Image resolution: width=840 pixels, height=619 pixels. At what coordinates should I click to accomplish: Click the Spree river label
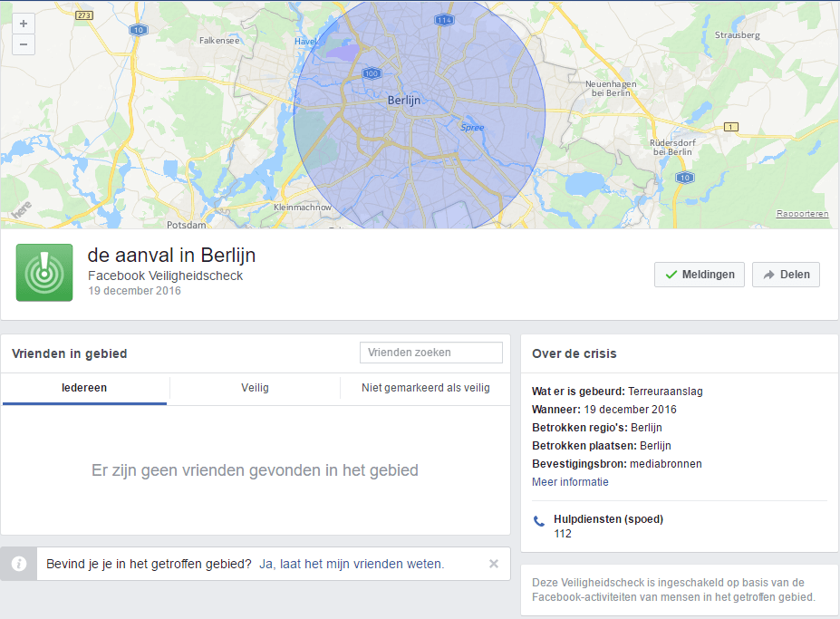tap(472, 128)
